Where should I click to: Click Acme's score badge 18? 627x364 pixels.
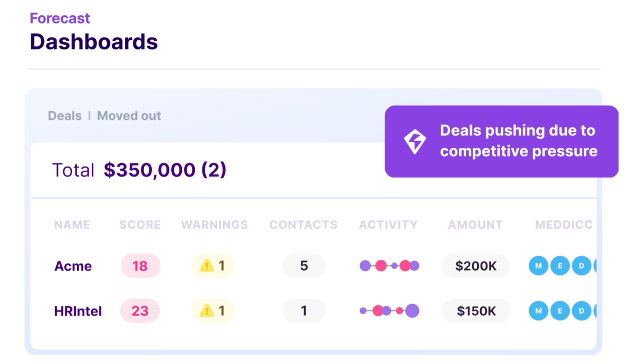coord(140,266)
